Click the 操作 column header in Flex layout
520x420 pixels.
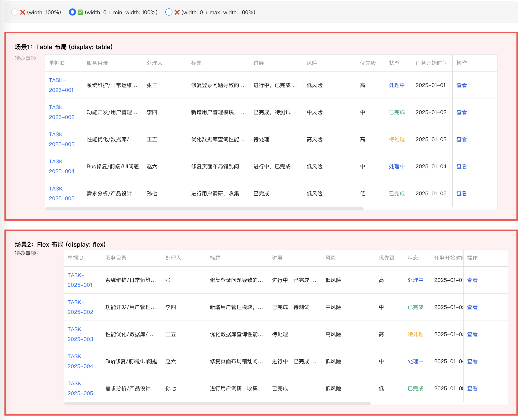pyautogui.click(x=472, y=258)
